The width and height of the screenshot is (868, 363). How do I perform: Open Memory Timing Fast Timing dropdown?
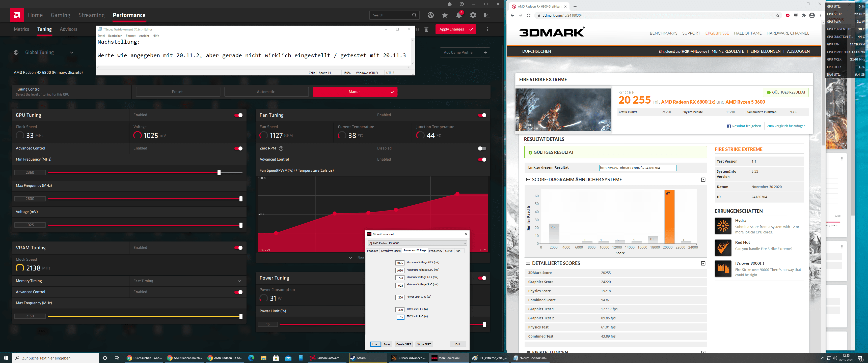[187, 281]
